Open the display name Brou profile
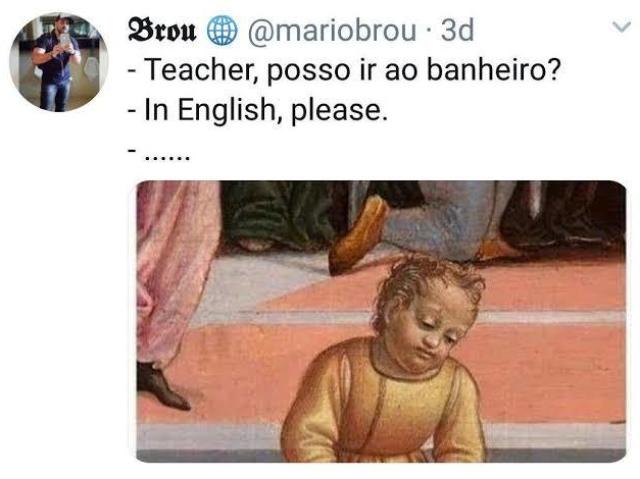The width and height of the screenshot is (640, 479). pyautogui.click(x=162, y=30)
